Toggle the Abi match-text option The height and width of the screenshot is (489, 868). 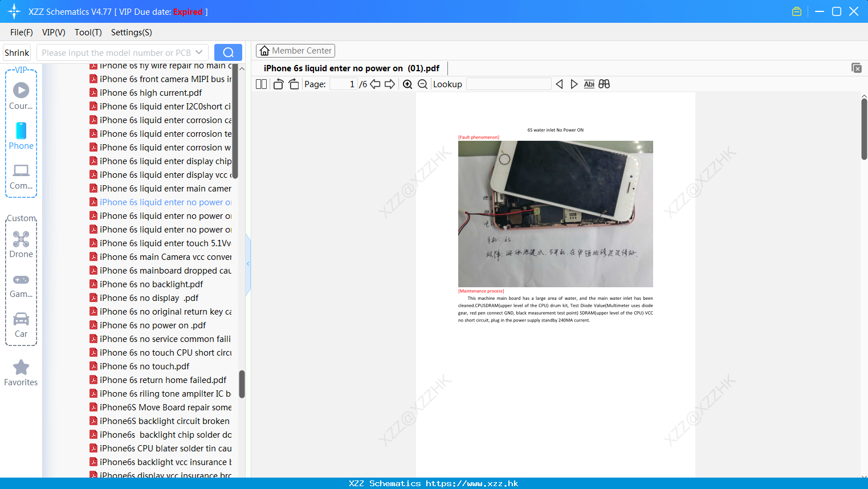click(x=589, y=84)
